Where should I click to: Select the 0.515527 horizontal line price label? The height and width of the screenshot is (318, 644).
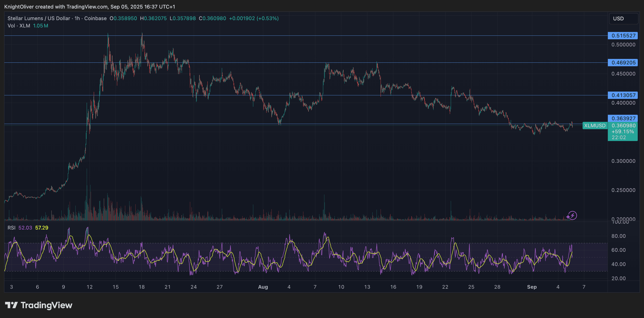pyautogui.click(x=623, y=35)
